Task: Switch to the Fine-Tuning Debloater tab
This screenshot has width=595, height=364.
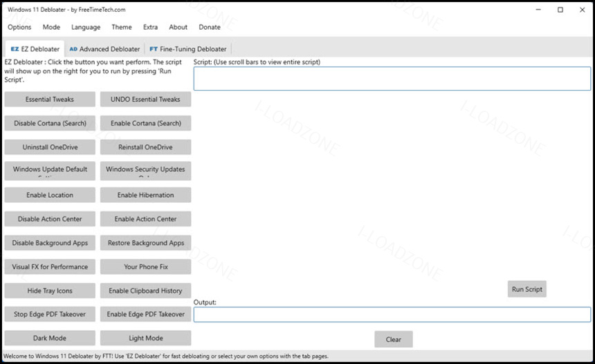Action: [x=187, y=49]
